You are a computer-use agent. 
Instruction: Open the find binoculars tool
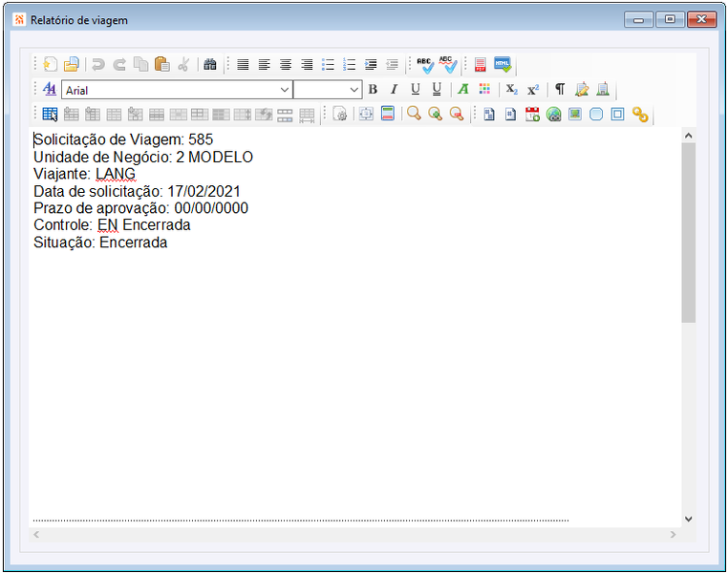210,64
